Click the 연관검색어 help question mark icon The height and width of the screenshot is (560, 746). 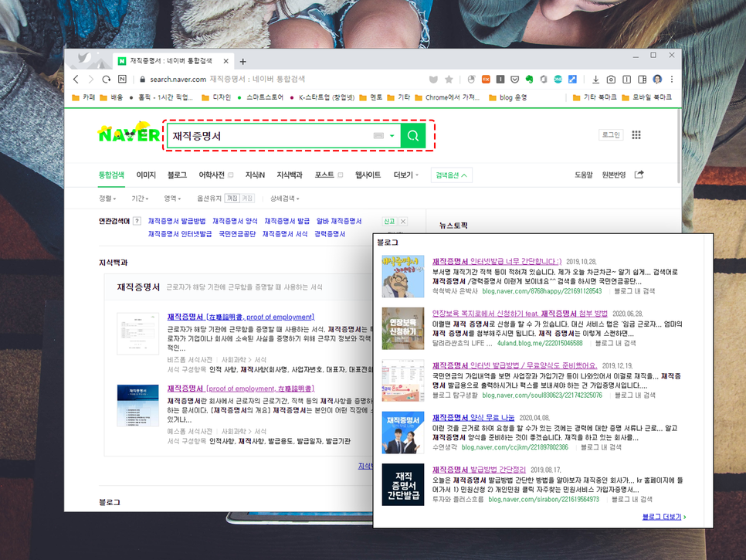click(137, 221)
